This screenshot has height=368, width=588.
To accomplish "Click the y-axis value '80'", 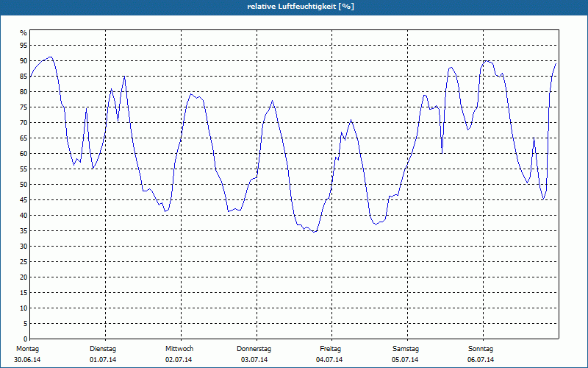I will (x=24, y=91).
